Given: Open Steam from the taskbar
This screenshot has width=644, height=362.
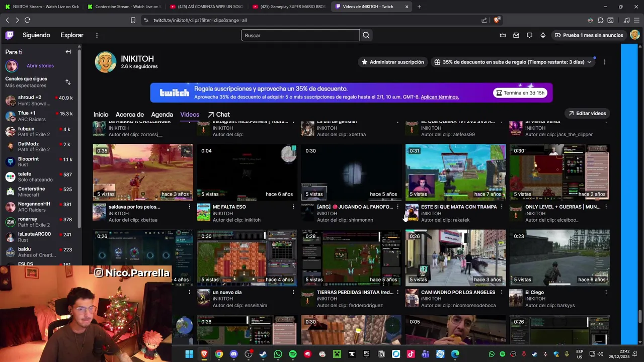Looking at the screenshot, I should (x=263, y=354).
